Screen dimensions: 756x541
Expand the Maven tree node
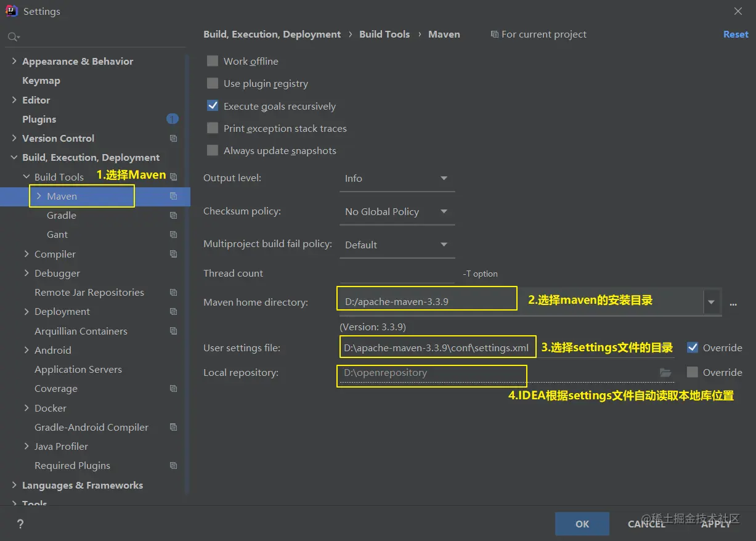(39, 196)
